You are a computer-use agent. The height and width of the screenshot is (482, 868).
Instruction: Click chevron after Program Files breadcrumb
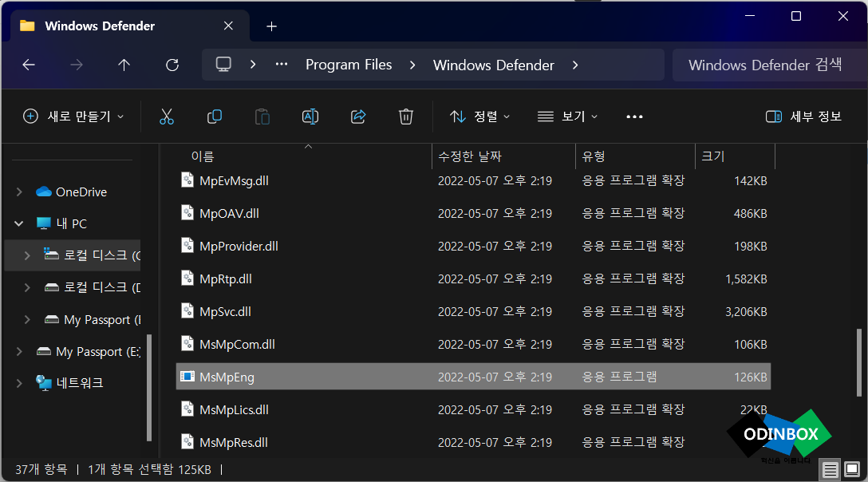(x=412, y=65)
